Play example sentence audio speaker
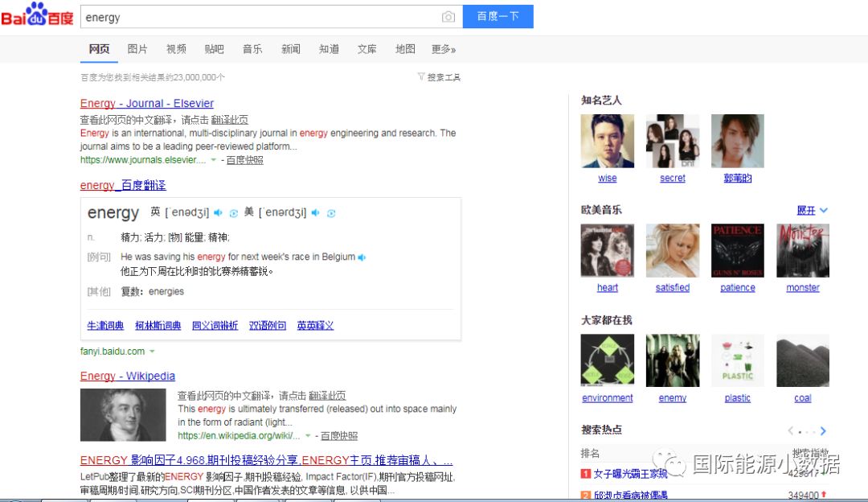The height and width of the screenshot is (502, 868). pos(362,257)
